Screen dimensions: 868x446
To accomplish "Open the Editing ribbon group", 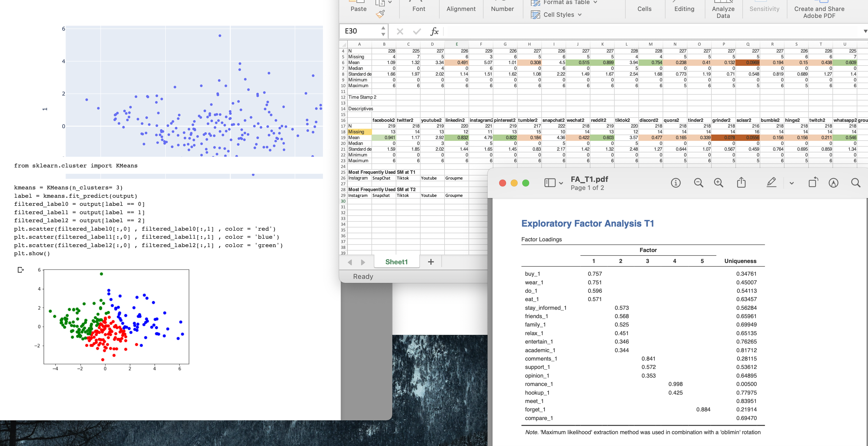I will tap(684, 9).
